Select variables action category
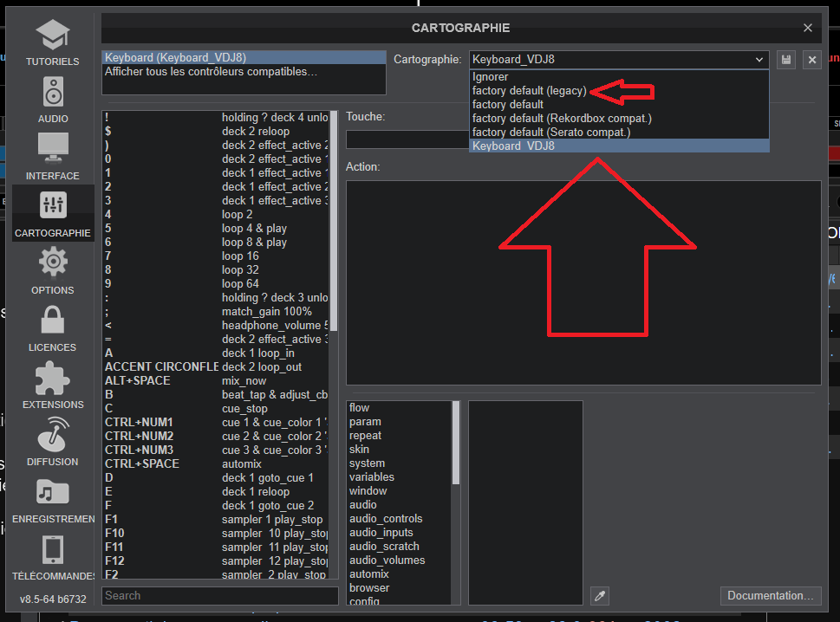The width and height of the screenshot is (840, 622). pos(399,477)
